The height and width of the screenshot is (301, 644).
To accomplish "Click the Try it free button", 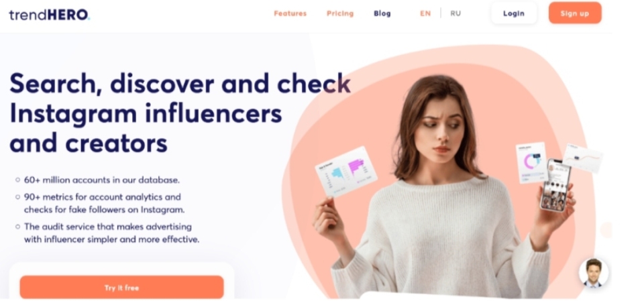I will click(121, 287).
